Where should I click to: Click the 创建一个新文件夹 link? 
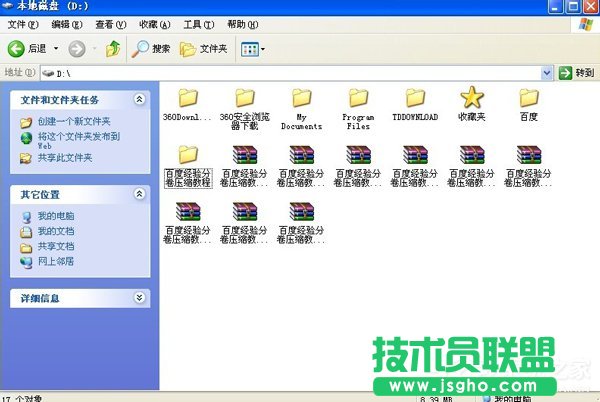[x=73, y=122]
